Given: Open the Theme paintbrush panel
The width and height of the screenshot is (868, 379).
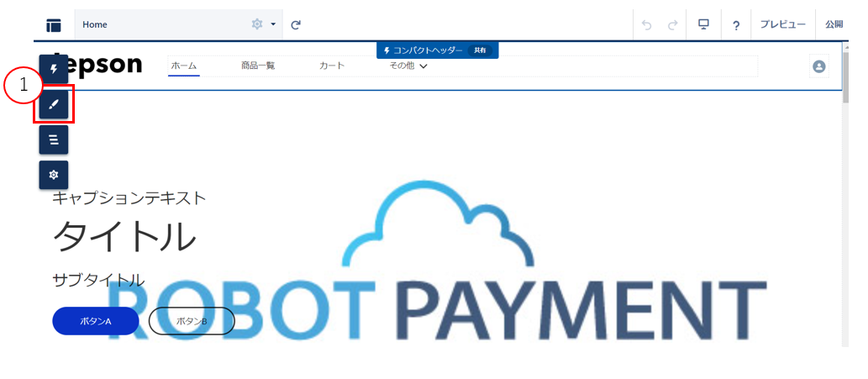Looking at the screenshot, I should [54, 104].
